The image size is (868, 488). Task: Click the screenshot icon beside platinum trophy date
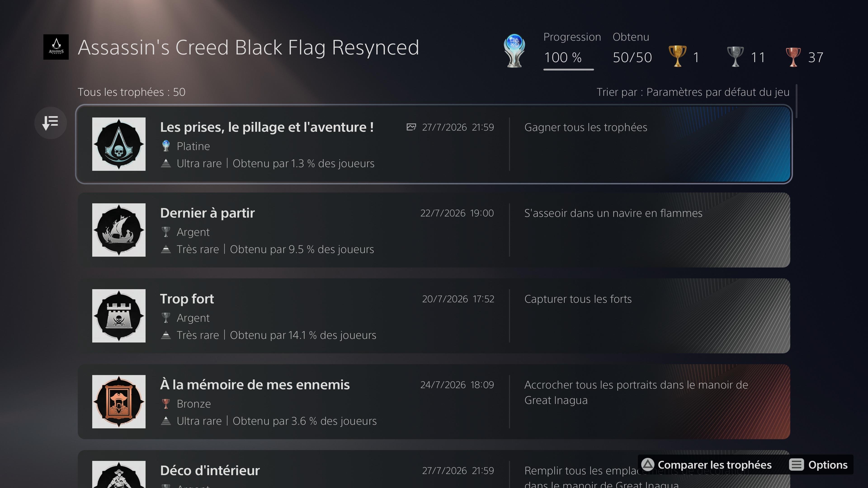point(411,127)
